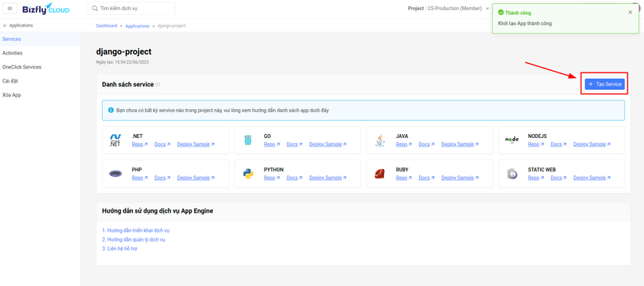The width and height of the screenshot is (644, 286).
Task: Click Khởi tạo App thành công message
Action: tap(525, 23)
